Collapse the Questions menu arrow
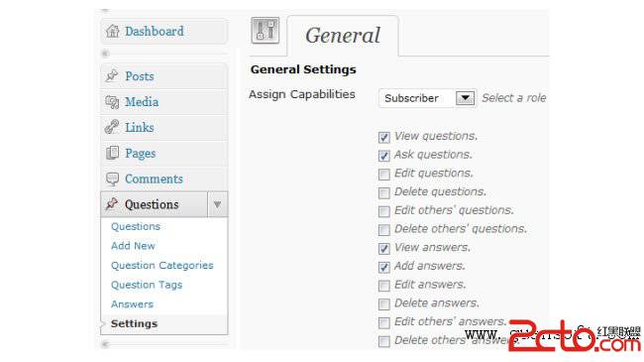Screen dimensions: 644x362 coord(217,204)
